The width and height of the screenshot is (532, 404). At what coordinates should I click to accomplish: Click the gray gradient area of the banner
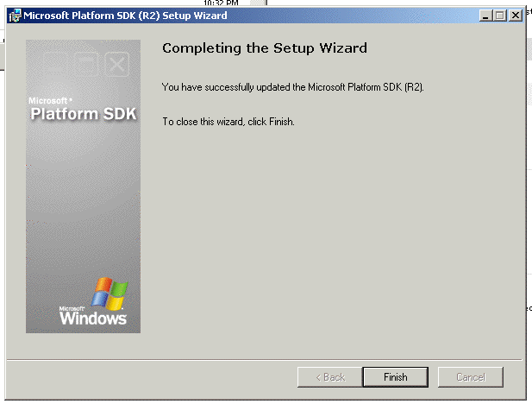[83, 207]
